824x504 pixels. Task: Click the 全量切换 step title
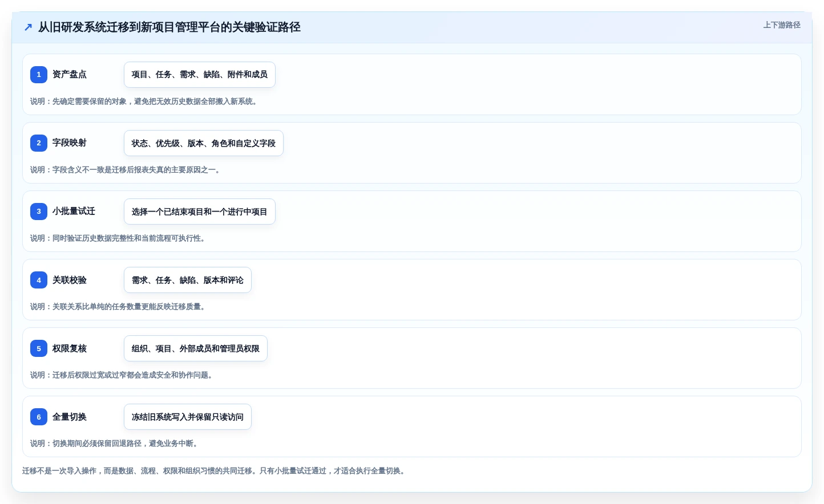[70, 417]
